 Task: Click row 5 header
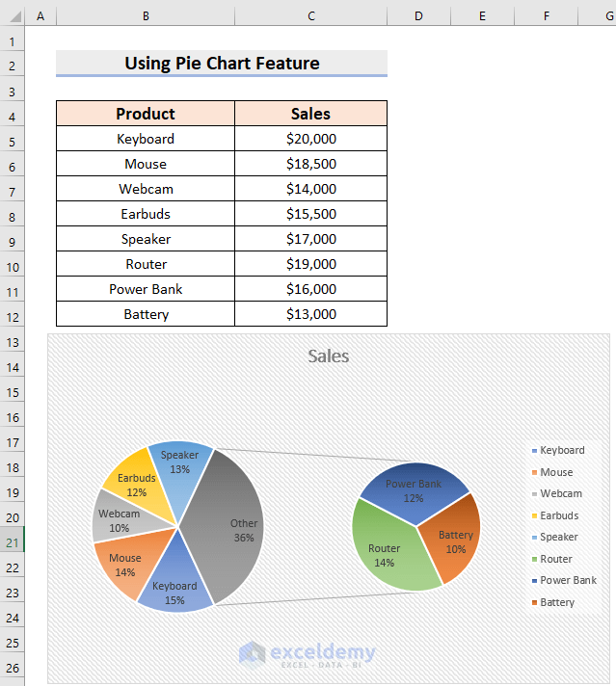click(12, 140)
